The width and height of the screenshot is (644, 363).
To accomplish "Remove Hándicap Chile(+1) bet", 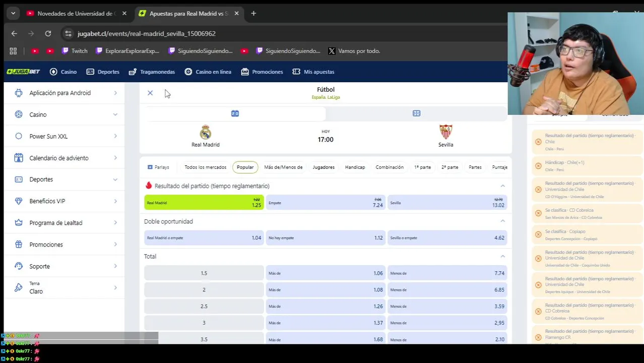I will (x=538, y=166).
